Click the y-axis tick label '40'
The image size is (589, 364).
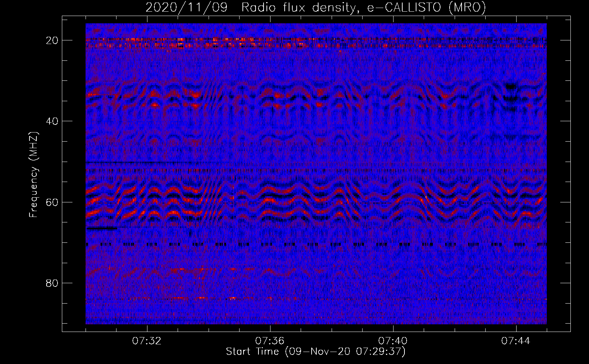52,121
